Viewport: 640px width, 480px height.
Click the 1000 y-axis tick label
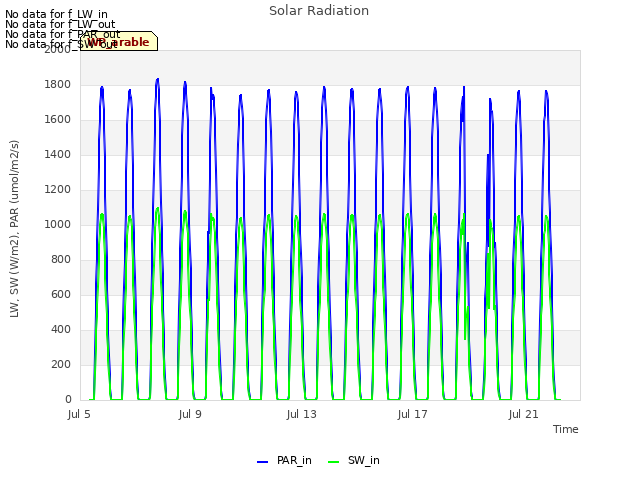58,224
